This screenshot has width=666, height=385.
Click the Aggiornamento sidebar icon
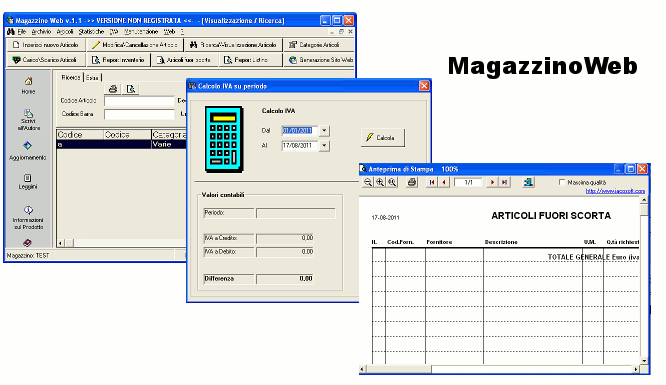(28, 146)
